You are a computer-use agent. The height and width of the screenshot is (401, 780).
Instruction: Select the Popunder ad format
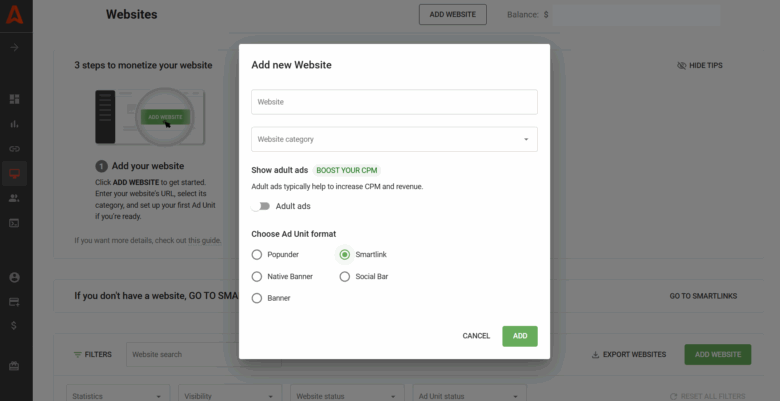pyautogui.click(x=257, y=255)
